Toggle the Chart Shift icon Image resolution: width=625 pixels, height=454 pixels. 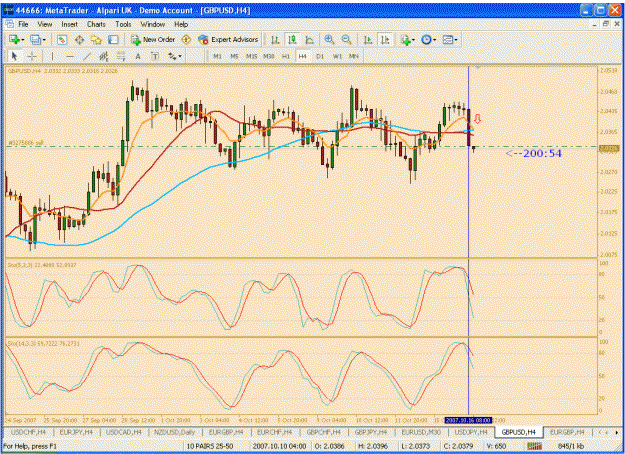click(385, 39)
